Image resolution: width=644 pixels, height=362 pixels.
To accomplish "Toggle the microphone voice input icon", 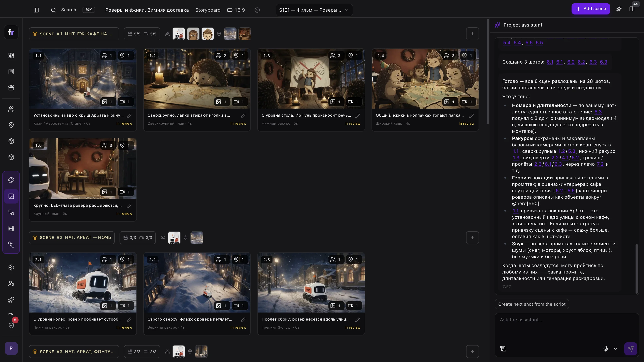I will click(606, 349).
